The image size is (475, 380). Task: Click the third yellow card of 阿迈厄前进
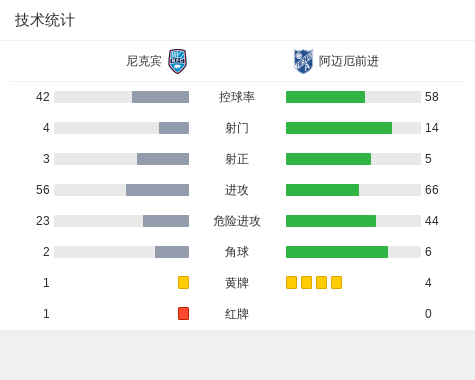pos(321,282)
